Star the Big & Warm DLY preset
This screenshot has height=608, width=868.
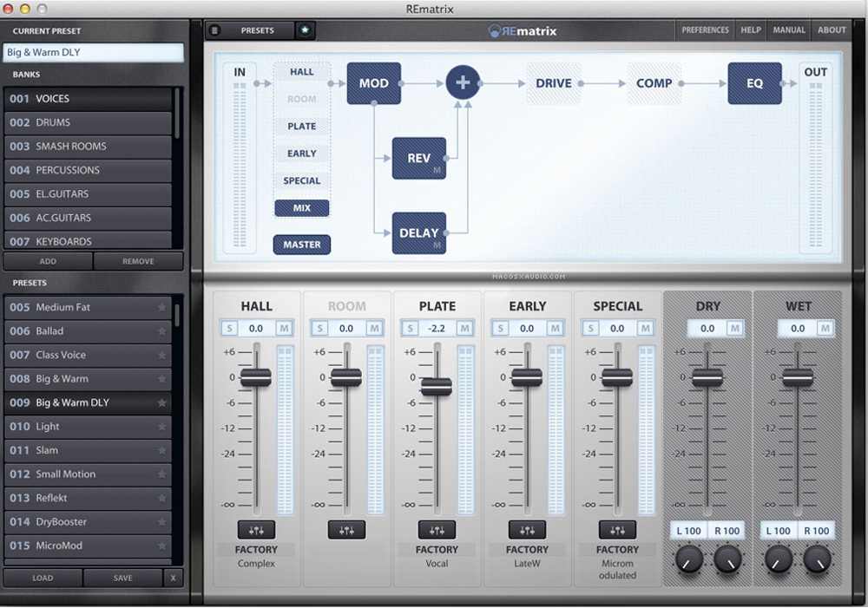(161, 402)
